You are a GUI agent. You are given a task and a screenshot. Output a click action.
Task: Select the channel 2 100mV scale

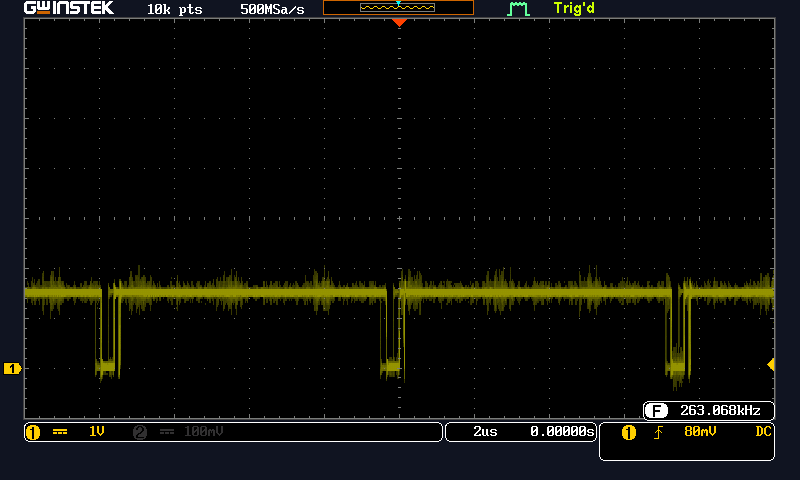[x=203, y=432]
